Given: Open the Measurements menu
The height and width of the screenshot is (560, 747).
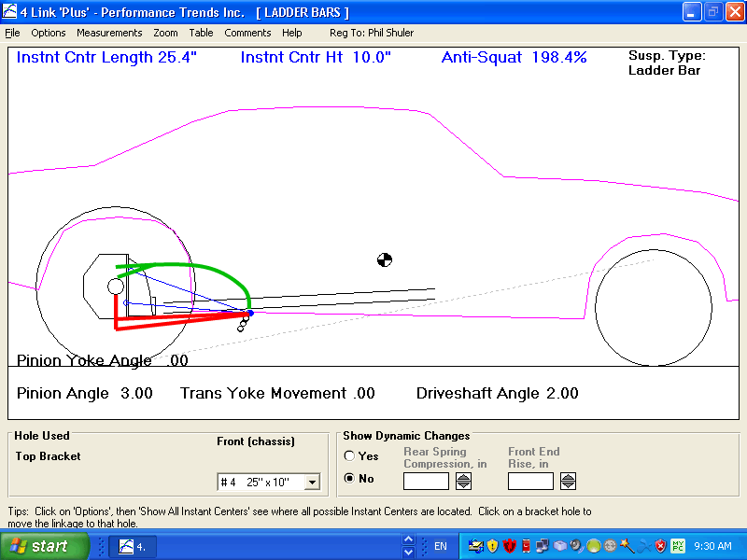Looking at the screenshot, I should (x=109, y=33).
